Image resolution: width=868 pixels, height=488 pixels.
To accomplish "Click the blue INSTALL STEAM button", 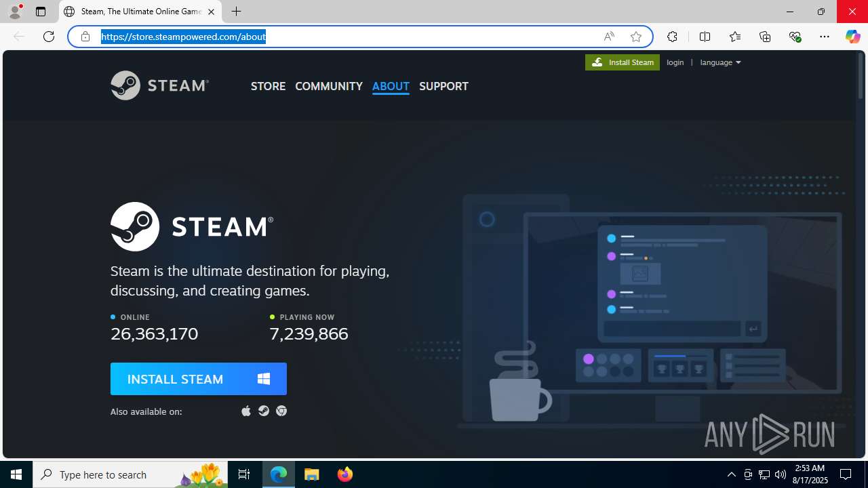I will click(199, 379).
